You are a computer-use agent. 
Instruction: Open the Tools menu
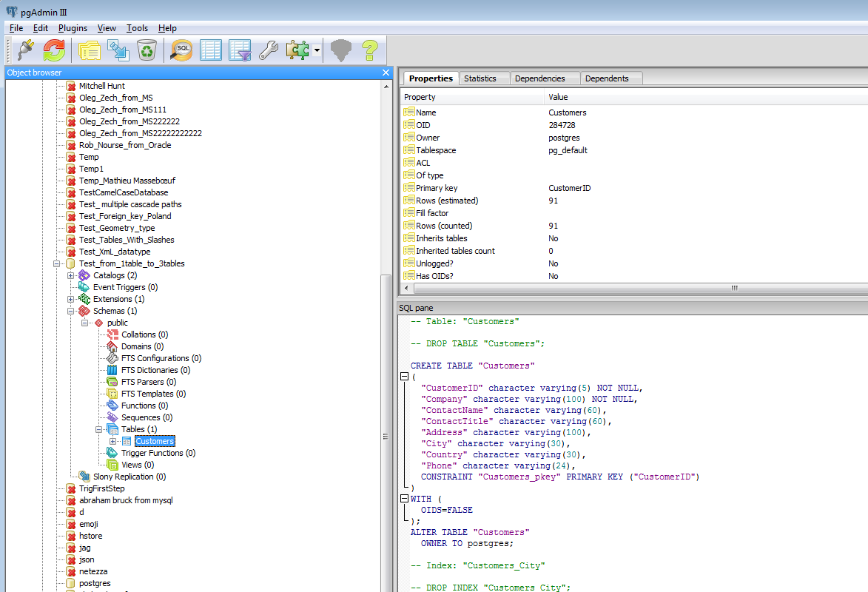tap(137, 28)
